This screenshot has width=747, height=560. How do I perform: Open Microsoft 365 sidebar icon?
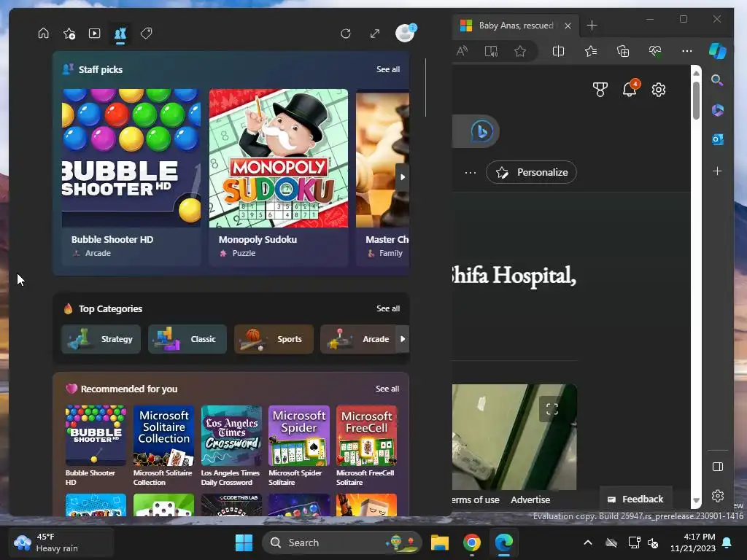pos(718,110)
